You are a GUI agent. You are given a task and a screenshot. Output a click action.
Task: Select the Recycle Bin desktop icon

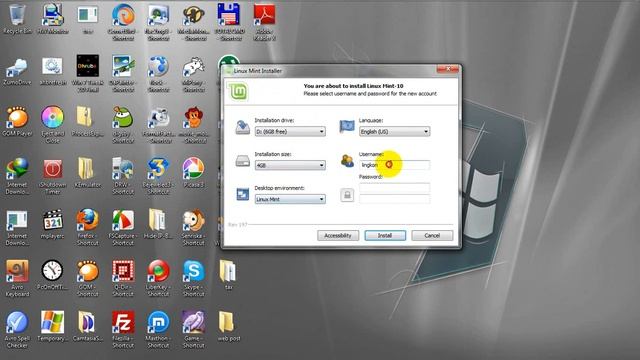pyautogui.click(x=17, y=19)
